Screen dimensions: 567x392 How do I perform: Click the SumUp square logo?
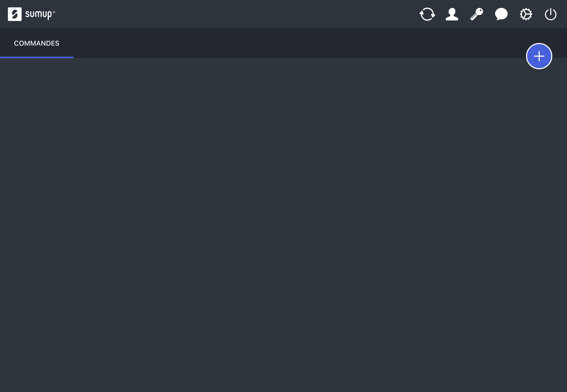(15, 14)
